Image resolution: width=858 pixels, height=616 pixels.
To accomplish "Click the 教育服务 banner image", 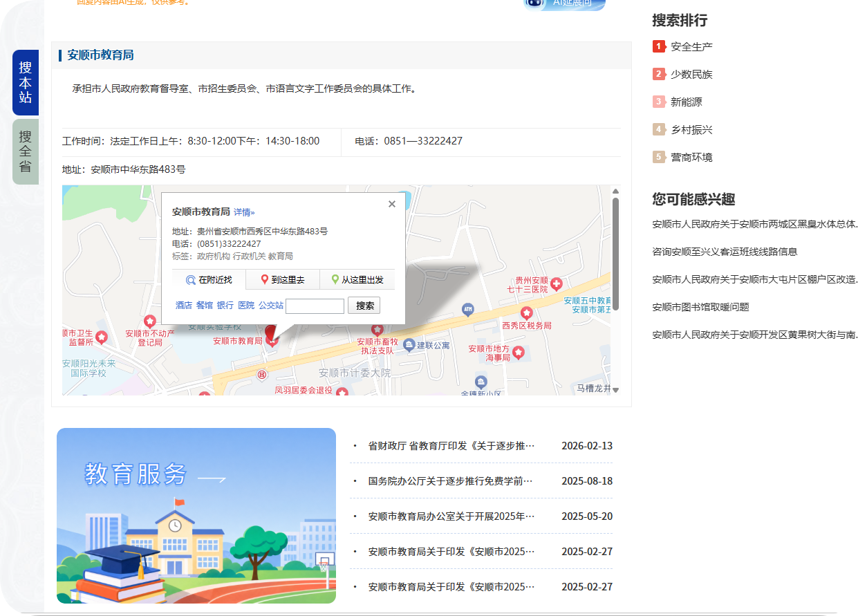I will [x=196, y=516].
